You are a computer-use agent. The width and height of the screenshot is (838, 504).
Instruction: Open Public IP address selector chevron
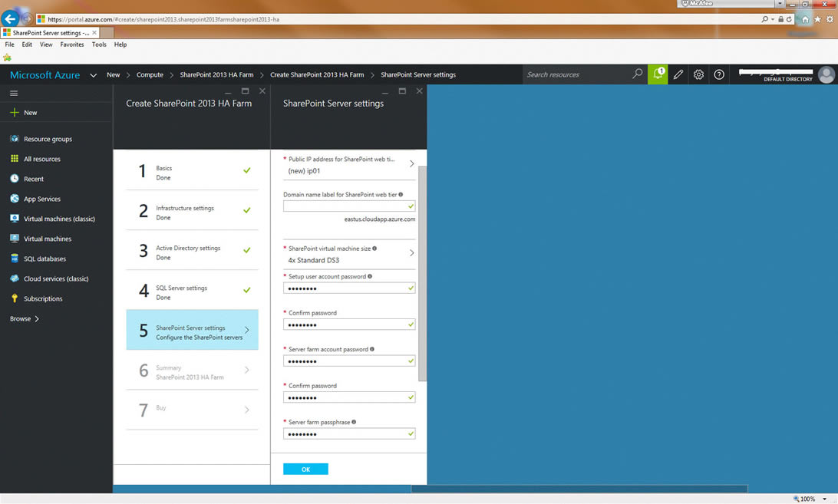411,163
